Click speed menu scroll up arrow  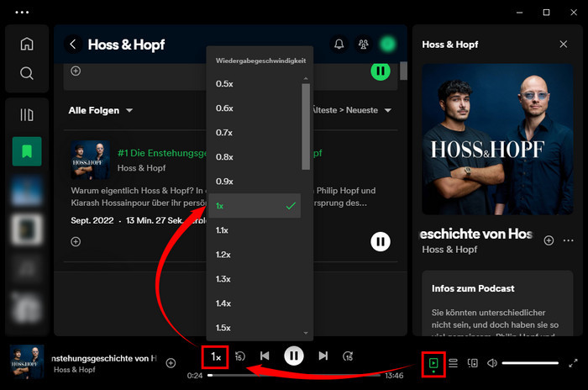point(306,78)
